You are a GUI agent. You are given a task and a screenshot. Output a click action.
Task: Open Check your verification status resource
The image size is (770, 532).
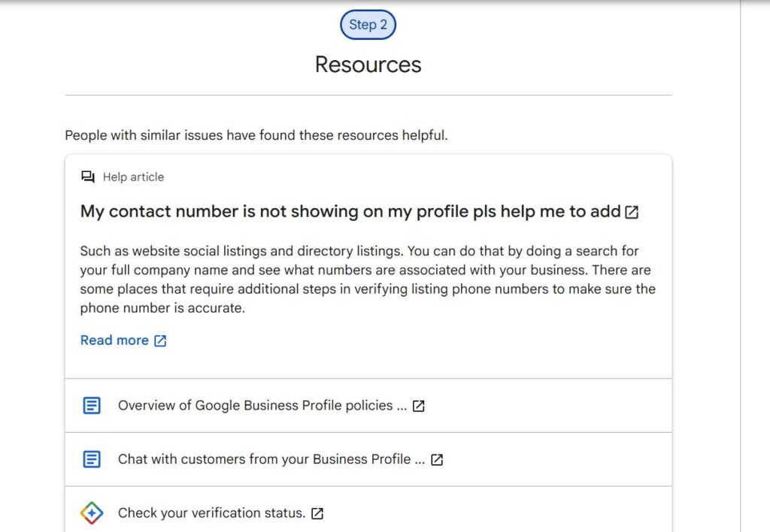[x=211, y=513]
